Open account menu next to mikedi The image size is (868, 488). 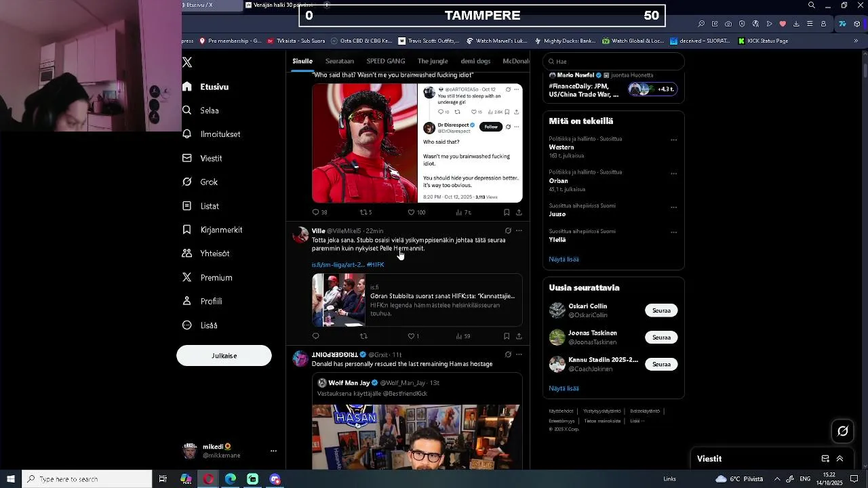[273, 451]
